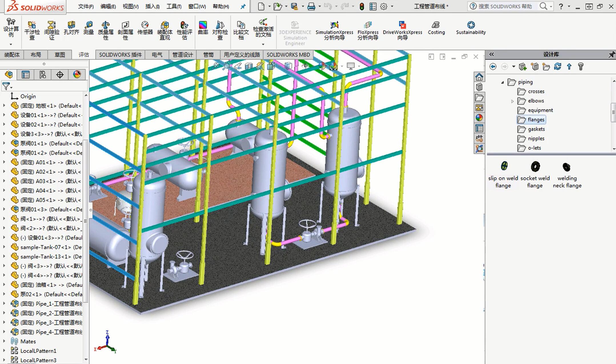The height and width of the screenshot is (364, 616).
Task: Pin the SOLIDWORKS menu bar
Action: tap(243, 7)
